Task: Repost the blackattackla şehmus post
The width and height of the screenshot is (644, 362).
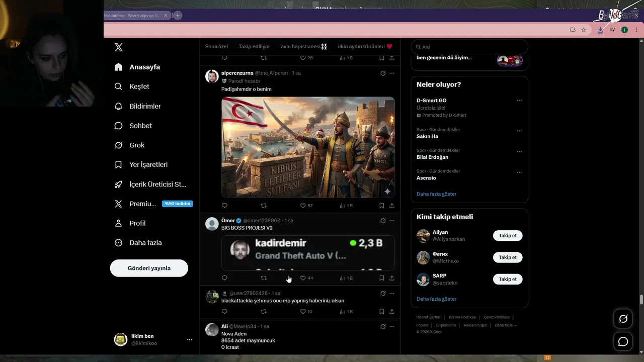Action: 264,312
